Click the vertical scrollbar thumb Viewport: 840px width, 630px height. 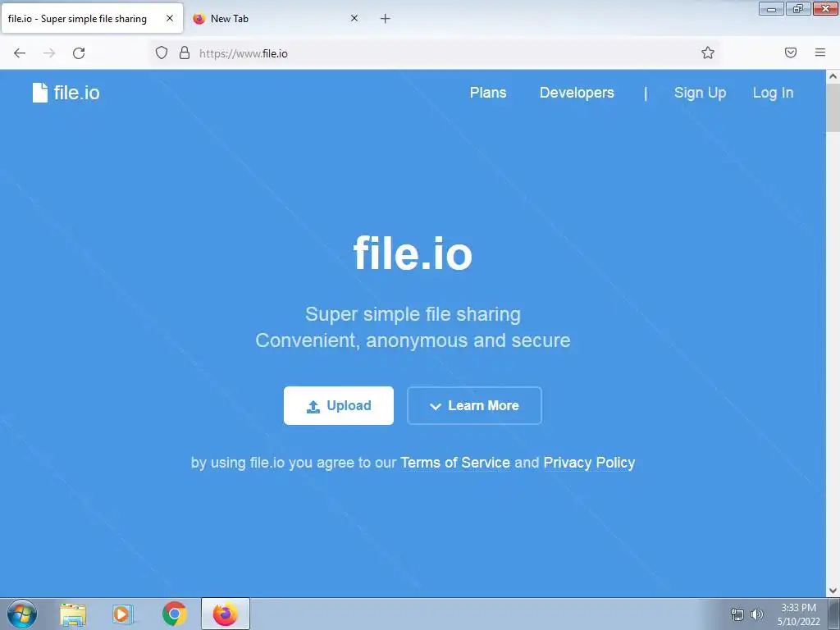click(x=833, y=107)
